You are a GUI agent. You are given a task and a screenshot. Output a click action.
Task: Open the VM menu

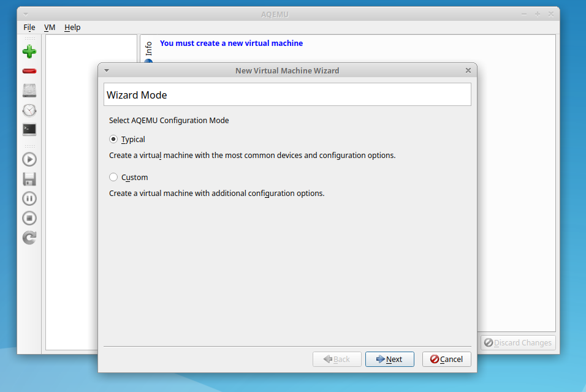(x=49, y=27)
